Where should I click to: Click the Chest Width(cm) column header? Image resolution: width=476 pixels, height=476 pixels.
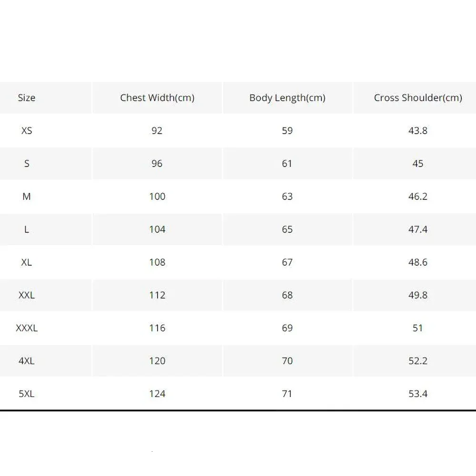click(157, 98)
